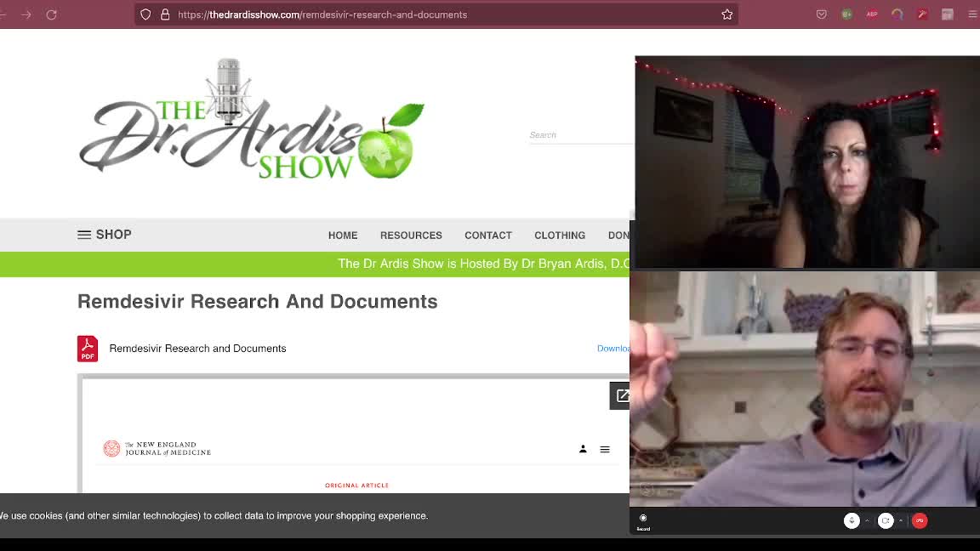
Task: Select the man's video feed
Action: (805, 389)
